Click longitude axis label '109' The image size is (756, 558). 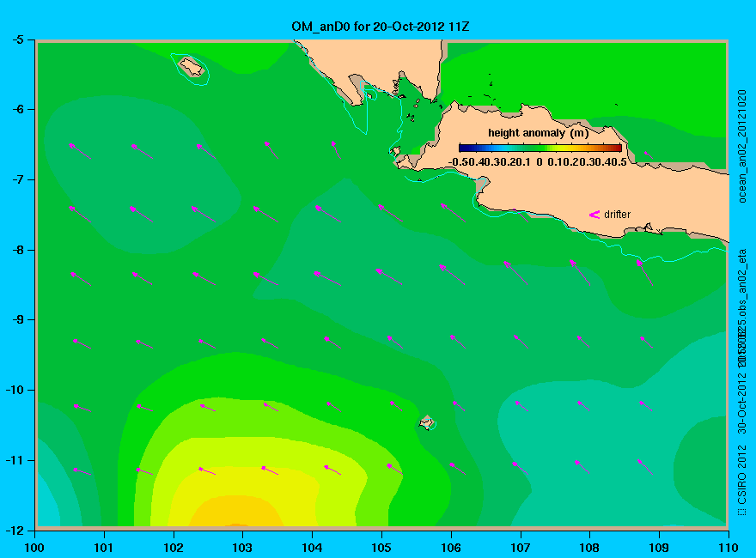(x=659, y=548)
